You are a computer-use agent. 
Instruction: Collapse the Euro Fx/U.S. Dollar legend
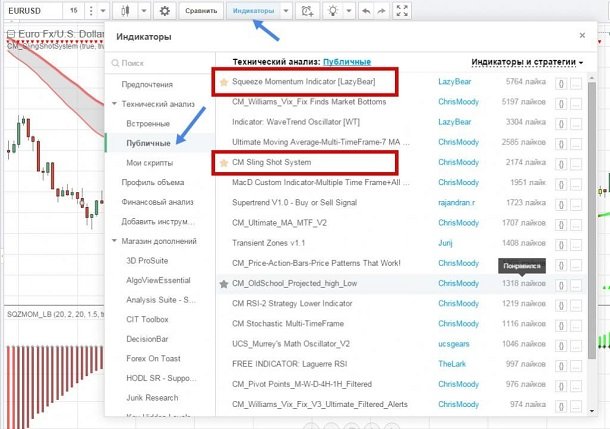11,34
